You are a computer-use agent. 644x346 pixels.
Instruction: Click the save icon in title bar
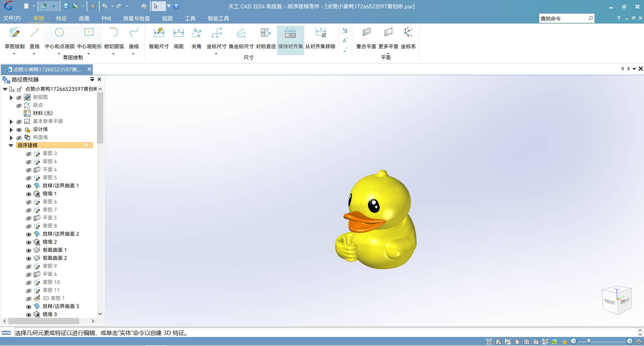pyautogui.click(x=66, y=6)
